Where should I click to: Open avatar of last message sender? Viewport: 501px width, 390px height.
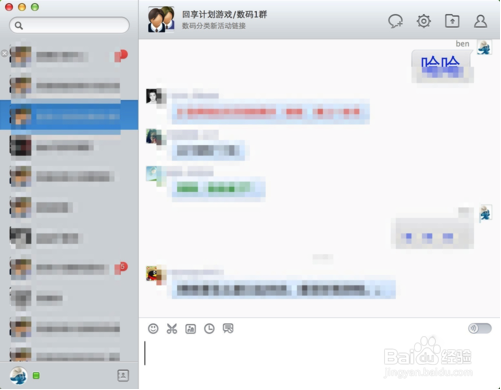[154, 273]
